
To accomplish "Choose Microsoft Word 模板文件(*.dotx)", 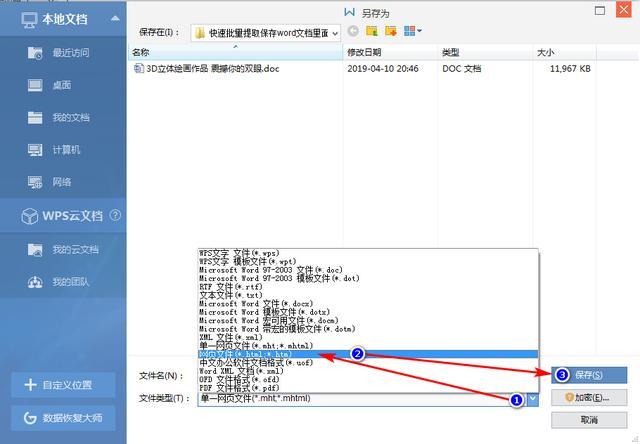I will click(x=368, y=312).
